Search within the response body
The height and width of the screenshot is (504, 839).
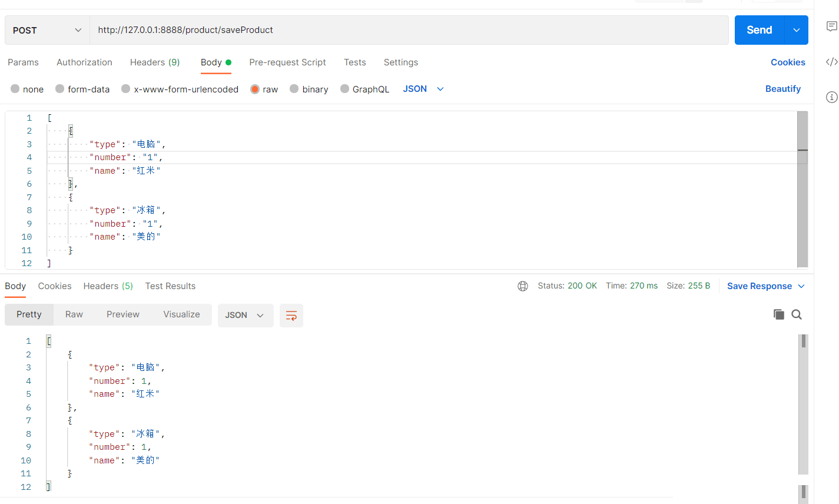tap(797, 314)
